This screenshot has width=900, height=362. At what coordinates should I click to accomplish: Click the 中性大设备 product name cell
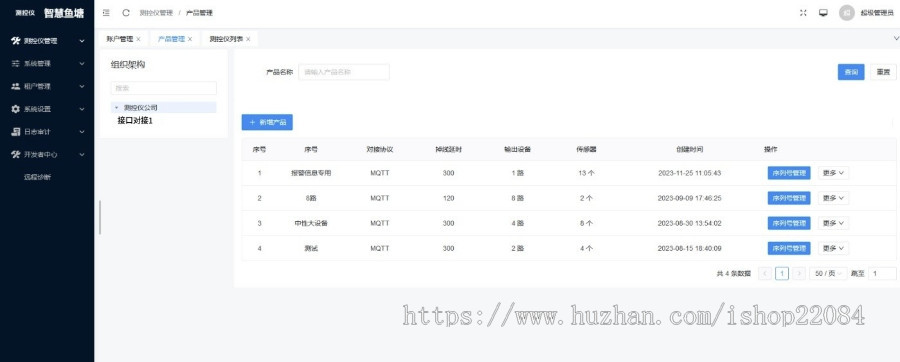click(x=311, y=223)
